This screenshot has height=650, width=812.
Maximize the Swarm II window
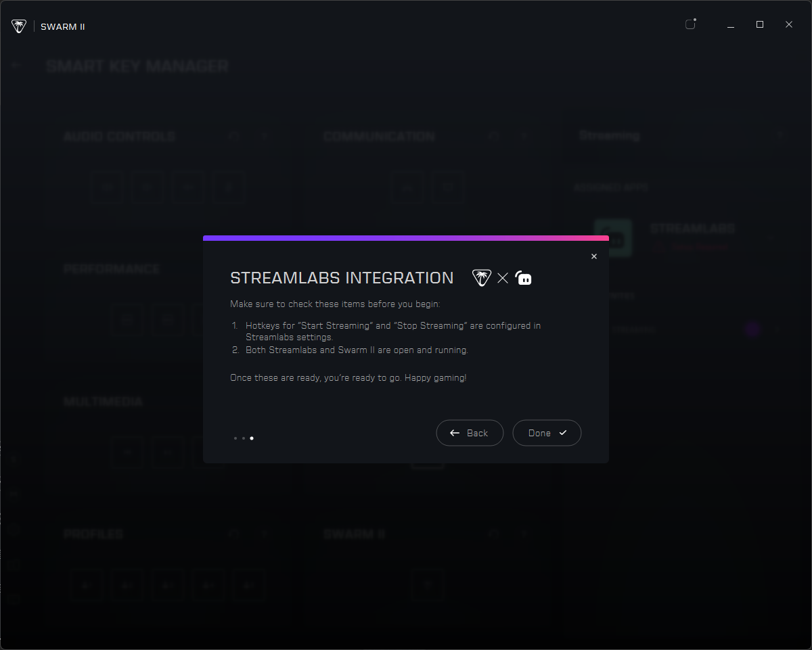760,25
